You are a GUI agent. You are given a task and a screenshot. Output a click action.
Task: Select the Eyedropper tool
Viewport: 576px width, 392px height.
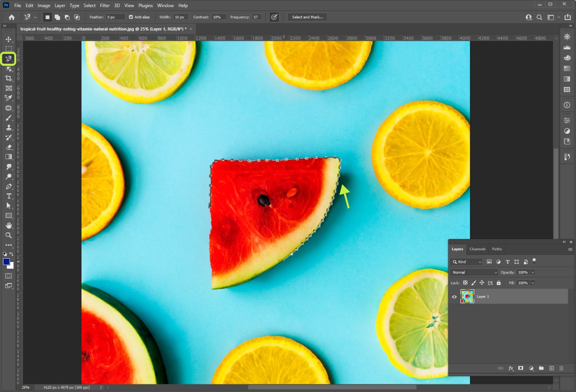[9, 98]
